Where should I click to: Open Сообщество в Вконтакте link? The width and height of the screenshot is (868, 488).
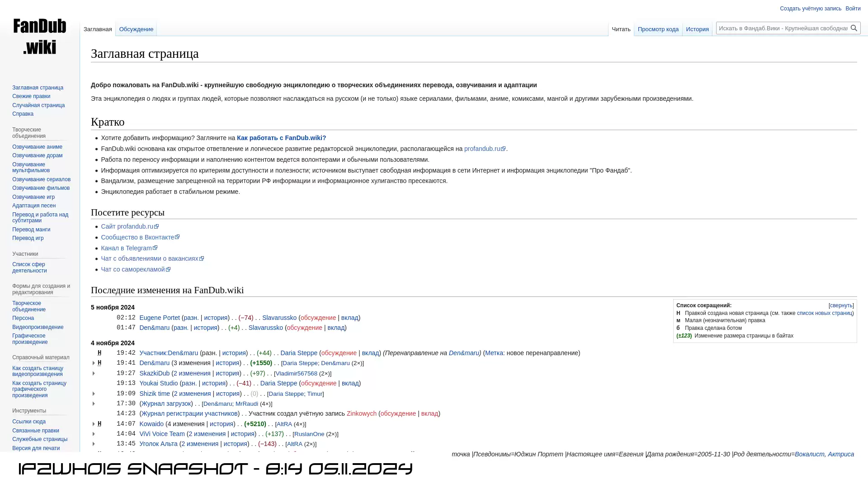140,237
